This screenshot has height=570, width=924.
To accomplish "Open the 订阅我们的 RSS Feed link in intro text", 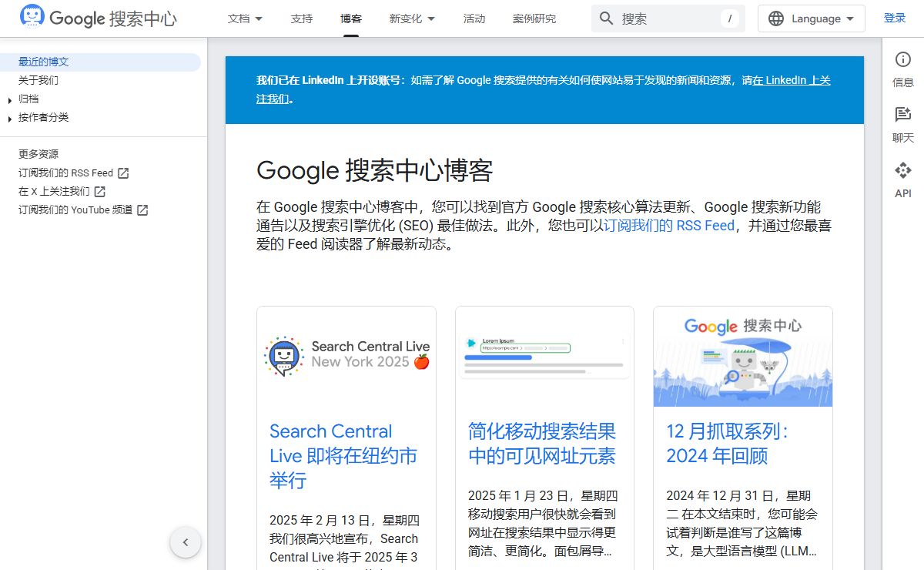I will click(668, 226).
